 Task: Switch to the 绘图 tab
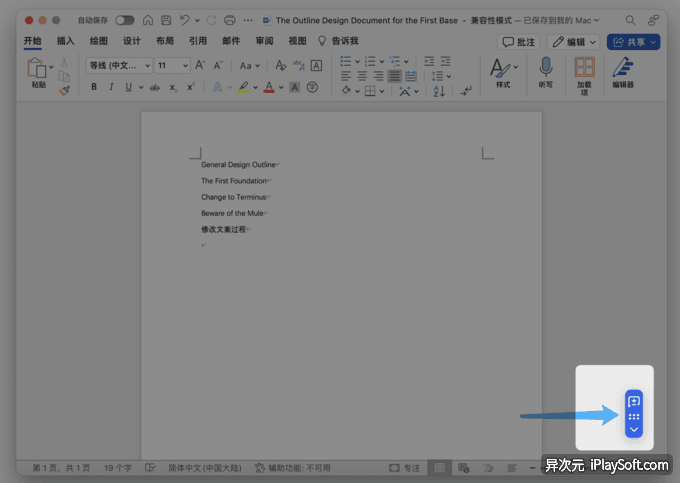(x=98, y=41)
